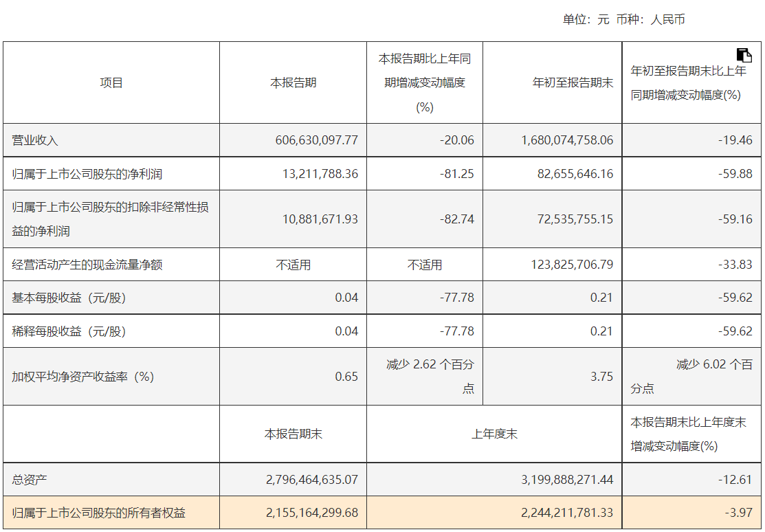Select value -81.25
Image resolution: width=765 pixels, height=532 pixels.
pos(456,175)
